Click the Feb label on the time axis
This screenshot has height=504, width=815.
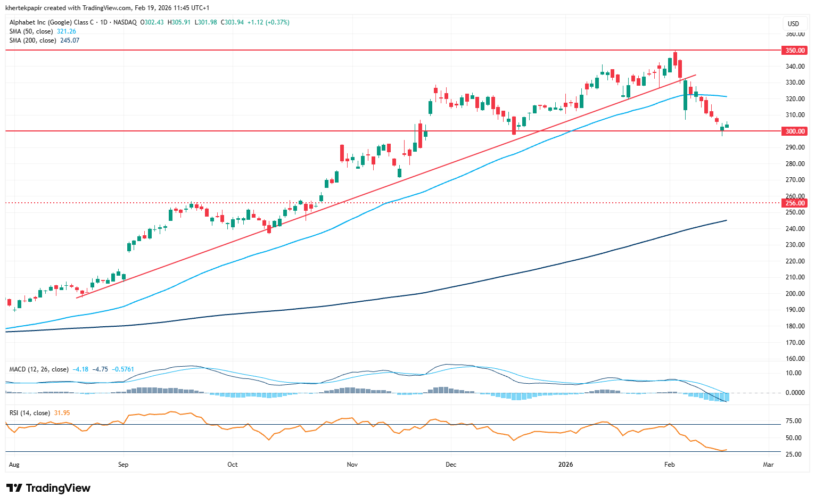669,465
